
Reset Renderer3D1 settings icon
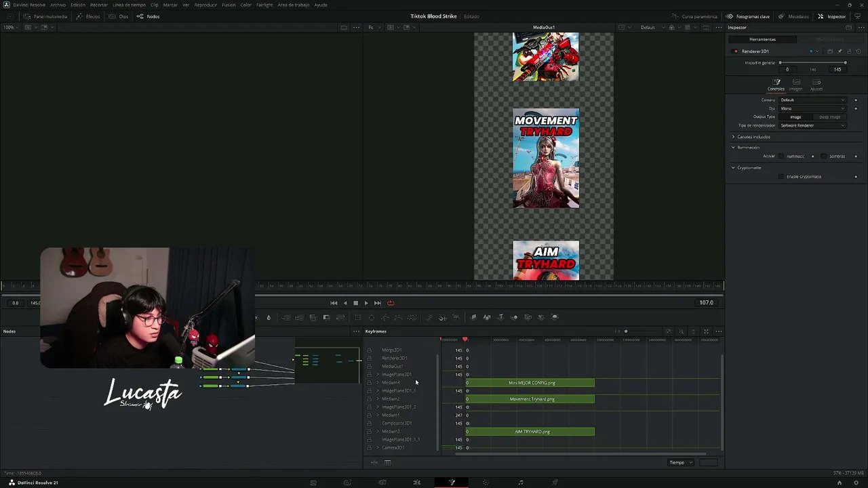click(858, 52)
